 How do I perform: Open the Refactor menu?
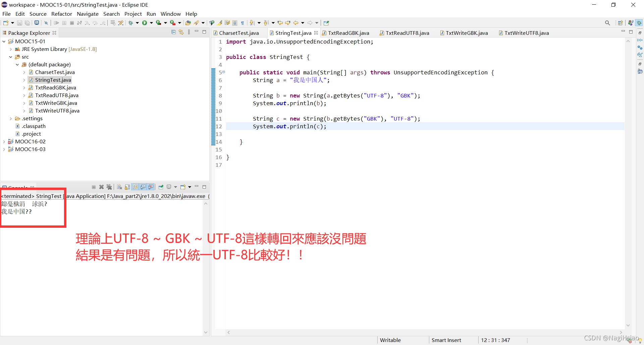click(61, 14)
